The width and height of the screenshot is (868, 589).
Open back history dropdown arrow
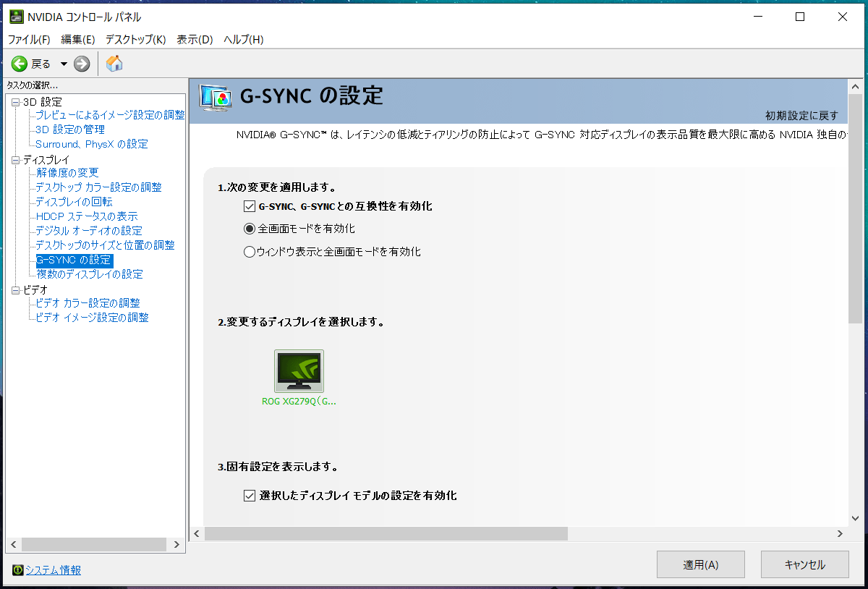[x=64, y=64]
